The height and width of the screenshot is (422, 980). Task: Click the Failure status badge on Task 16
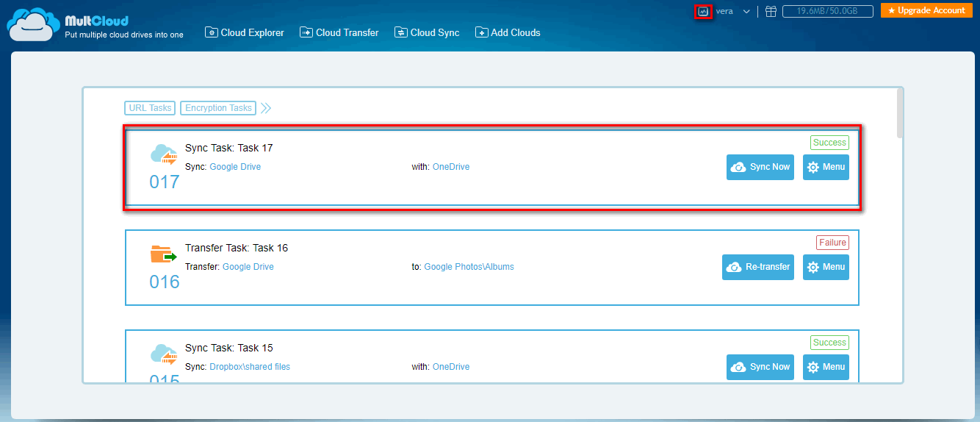(832, 243)
